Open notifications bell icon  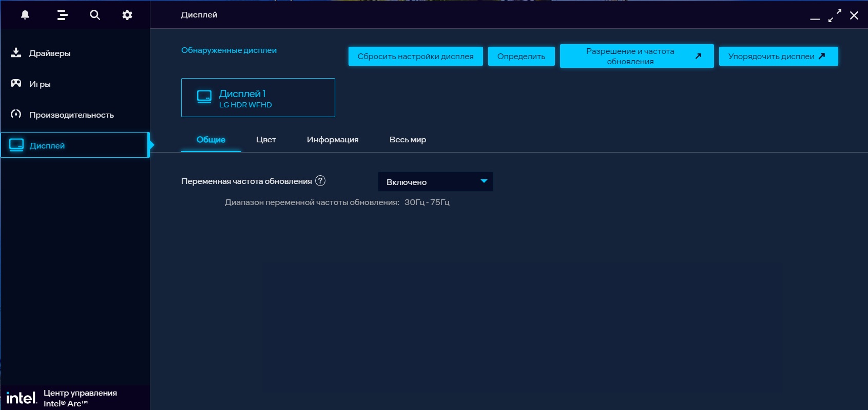tap(25, 15)
